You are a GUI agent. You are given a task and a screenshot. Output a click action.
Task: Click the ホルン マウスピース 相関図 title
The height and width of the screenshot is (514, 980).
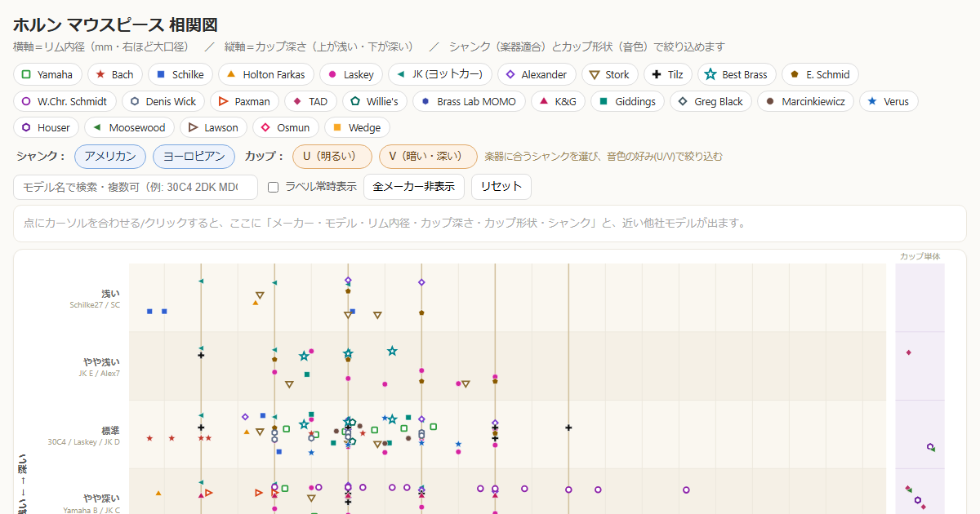coord(115,25)
